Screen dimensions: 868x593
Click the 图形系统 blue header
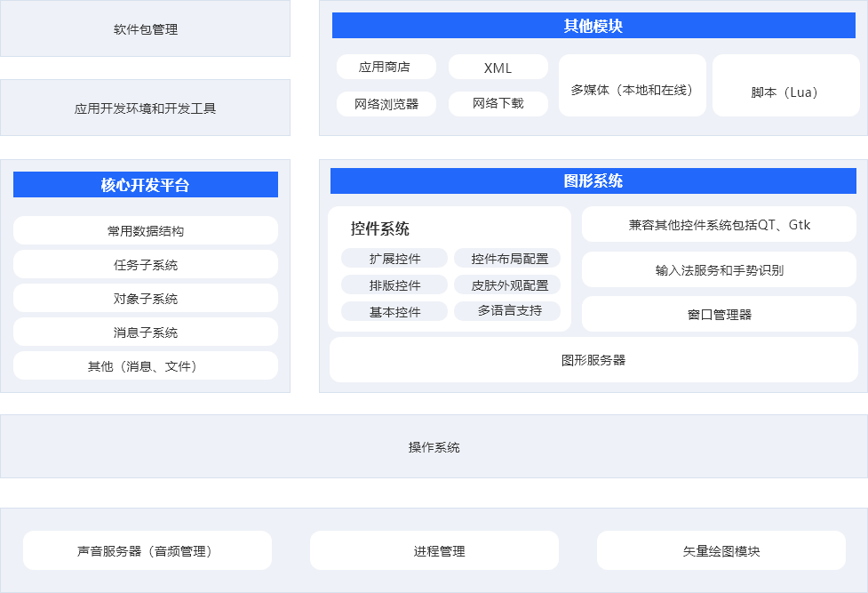593,181
